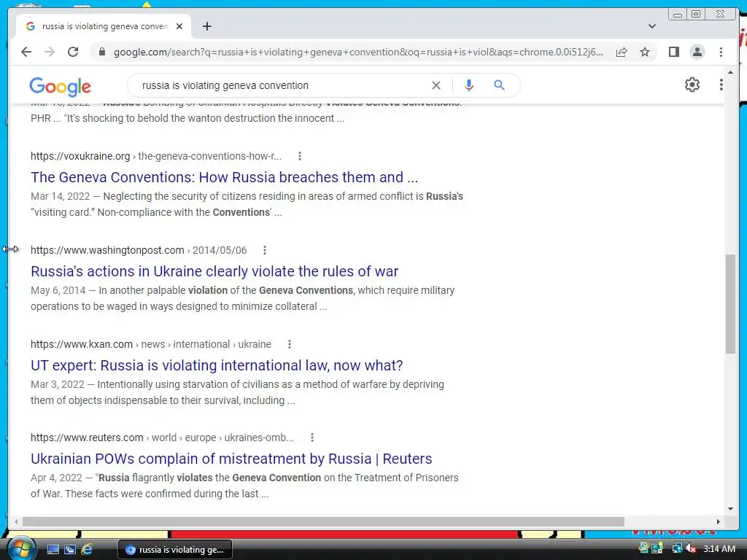Click the vertical scrollbar thumb
The height and width of the screenshot is (560, 747).
pos(730,304)
